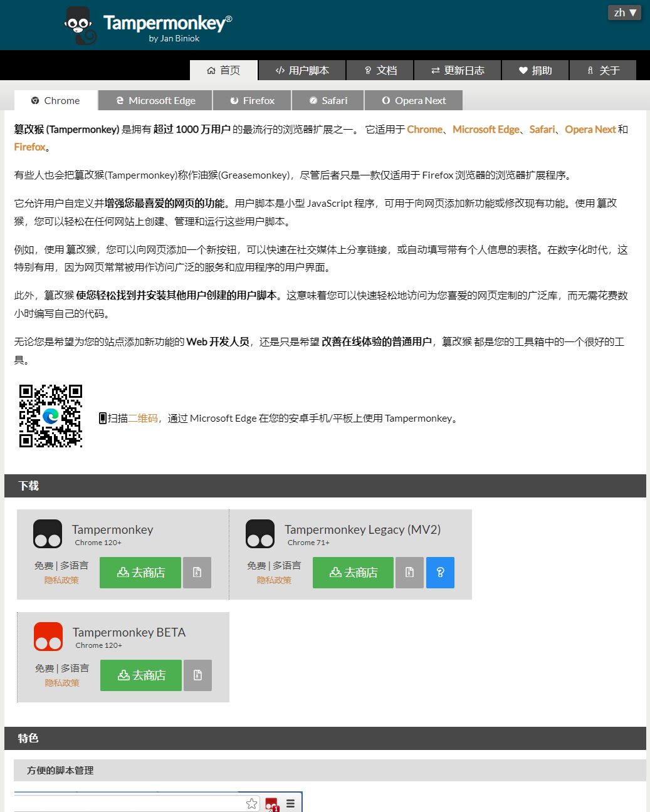This screenshot has height=812, width=650.
Task: Click the phone icon before 扫描
Action: pos(103,418)
